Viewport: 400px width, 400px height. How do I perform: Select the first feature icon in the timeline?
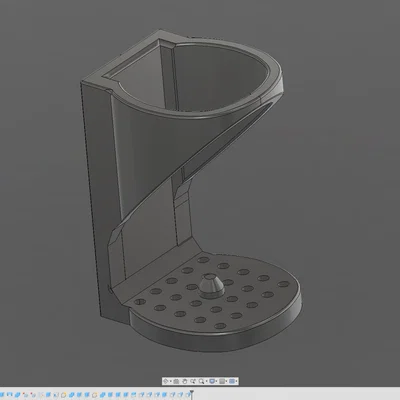pyautogui.click(x=2, y=395)
